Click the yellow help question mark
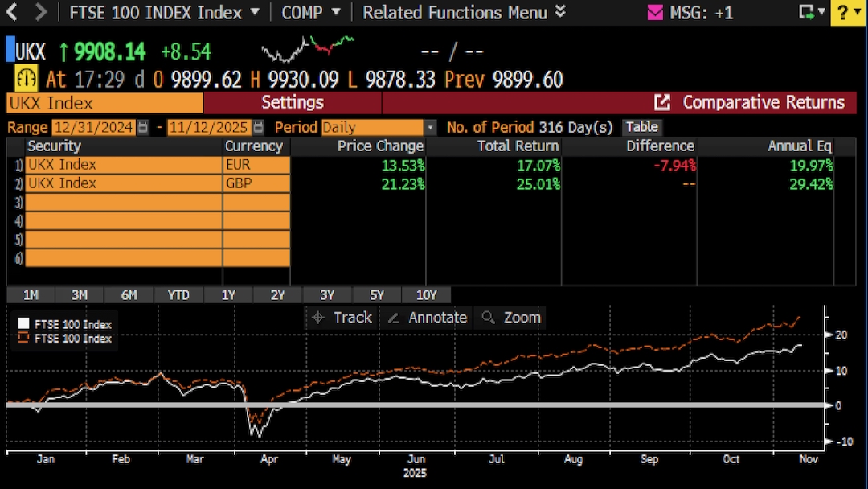868x489 pixels. 854,12
